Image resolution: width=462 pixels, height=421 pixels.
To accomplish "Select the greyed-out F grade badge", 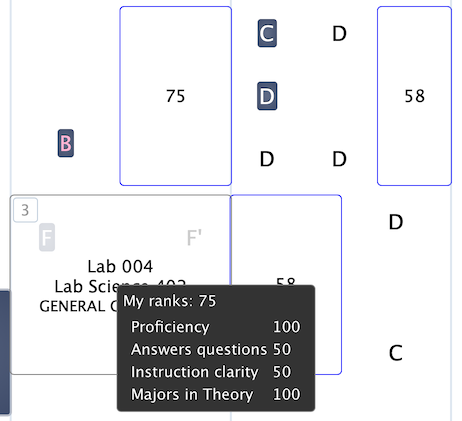I will (x=47, y=237).
